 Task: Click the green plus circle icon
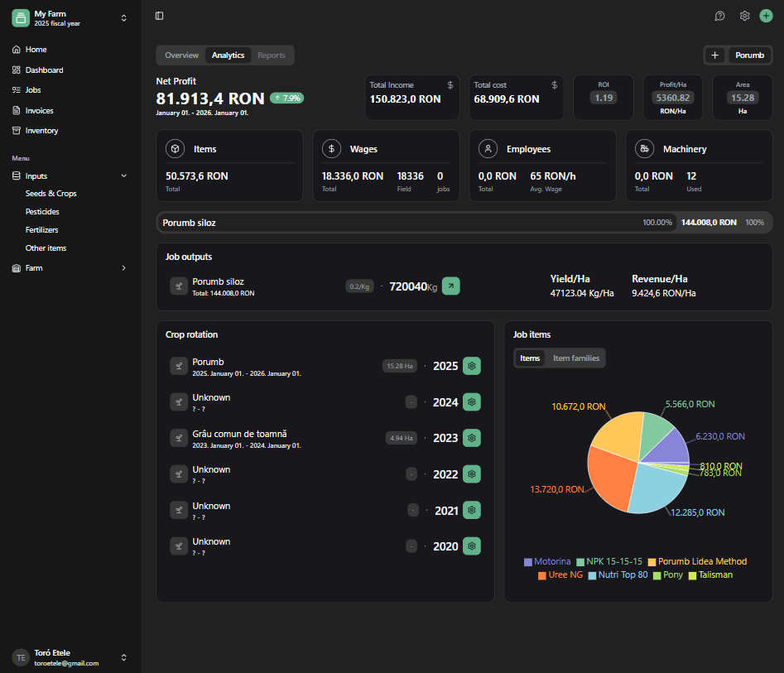coord(766,16)
